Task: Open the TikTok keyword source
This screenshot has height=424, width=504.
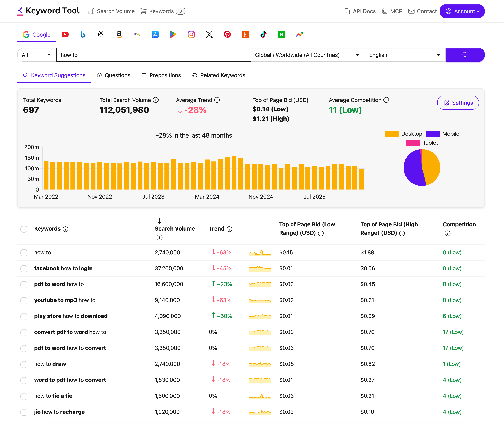Action: coord(263,34)
